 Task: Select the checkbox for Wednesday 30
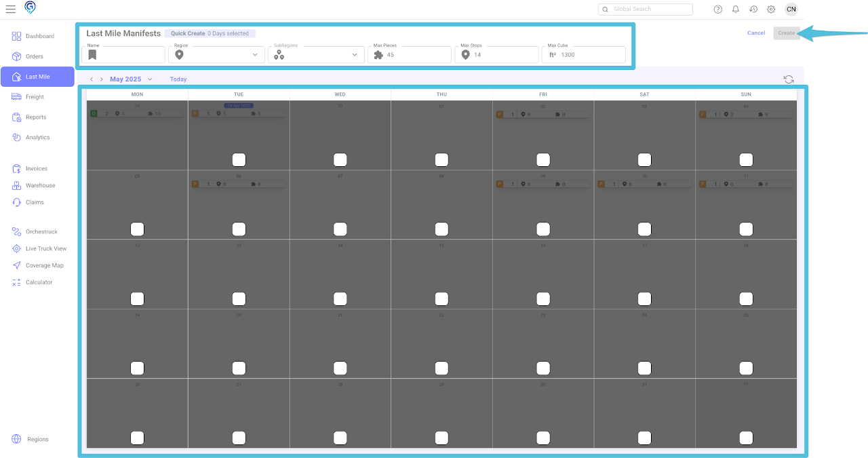point(340,159)
